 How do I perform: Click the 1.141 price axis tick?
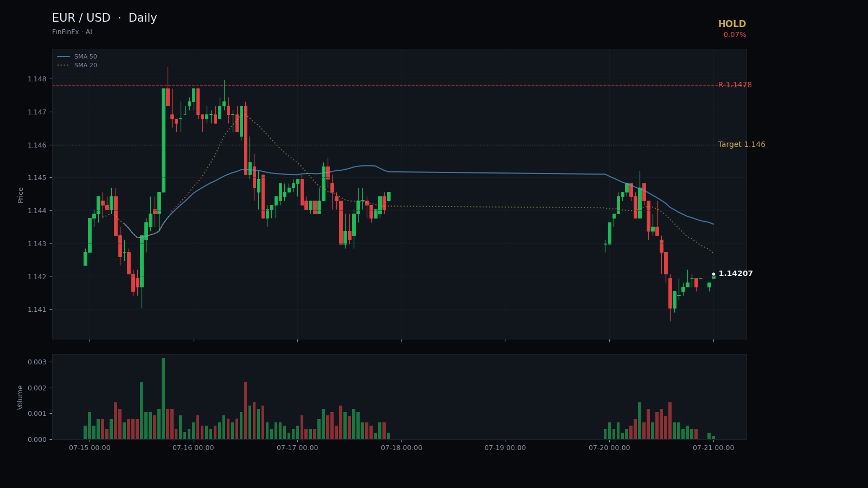[x=37, y=310]
